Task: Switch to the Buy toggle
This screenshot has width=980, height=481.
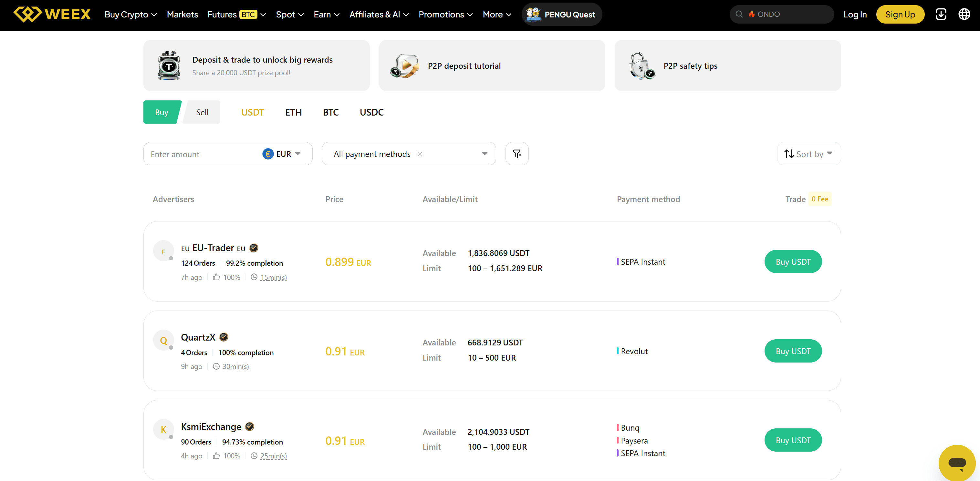Action: 162,112
